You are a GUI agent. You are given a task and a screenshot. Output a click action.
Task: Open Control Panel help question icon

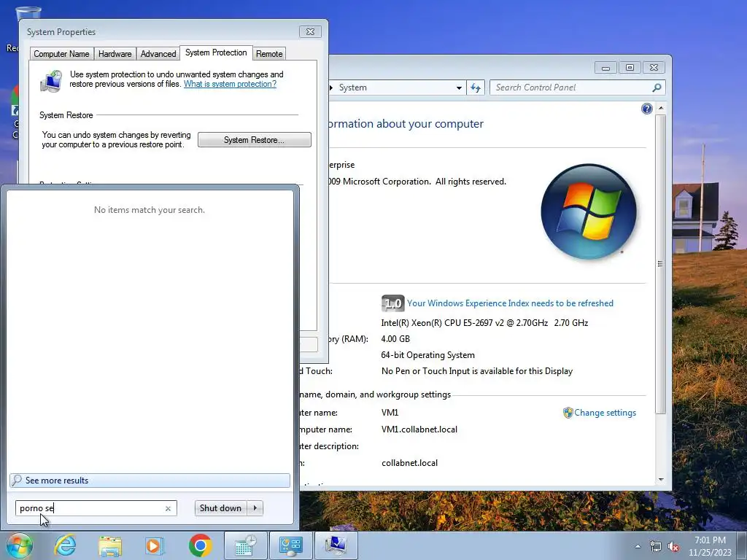click(x=646, y=109)
